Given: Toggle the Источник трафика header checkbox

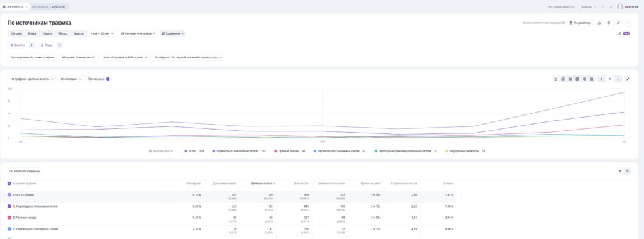Looking at the screenshot, I should click(x=9, y=184).
